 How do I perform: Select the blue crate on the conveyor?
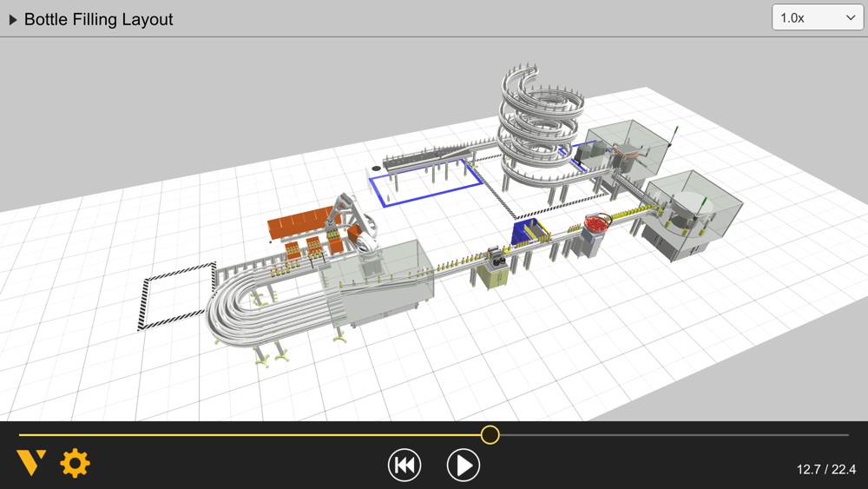click(528, 232)
